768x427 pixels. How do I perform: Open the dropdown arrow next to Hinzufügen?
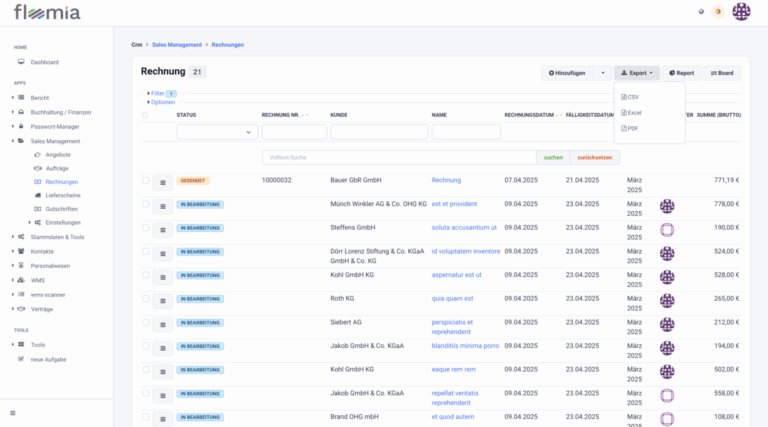click(x=602, y=73)
